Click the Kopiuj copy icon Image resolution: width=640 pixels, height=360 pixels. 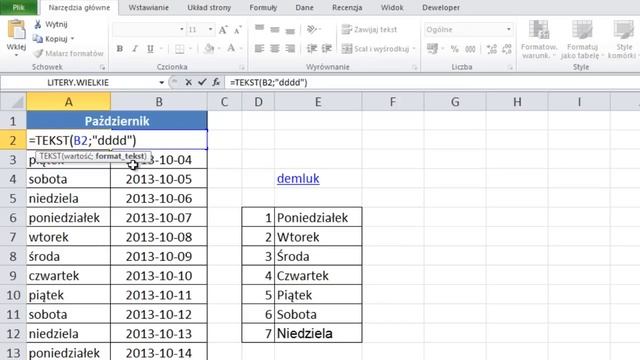pos(38,39)
